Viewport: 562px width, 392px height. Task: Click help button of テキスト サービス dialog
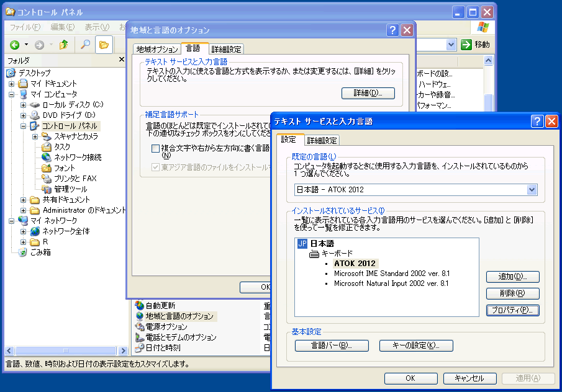click(537, 122)
